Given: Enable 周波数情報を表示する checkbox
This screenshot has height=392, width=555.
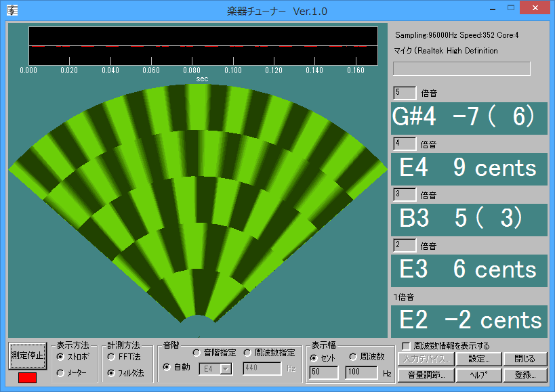Looking at the screenshot, I should (x=406, y=345).
